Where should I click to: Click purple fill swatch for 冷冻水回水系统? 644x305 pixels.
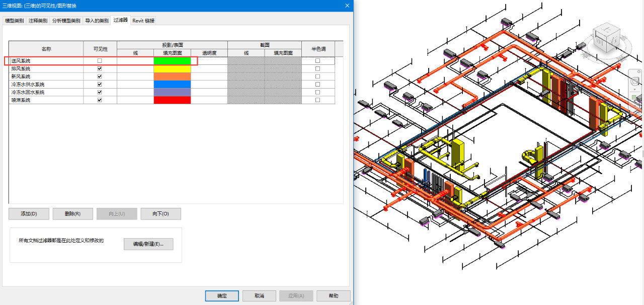(172, 92)
